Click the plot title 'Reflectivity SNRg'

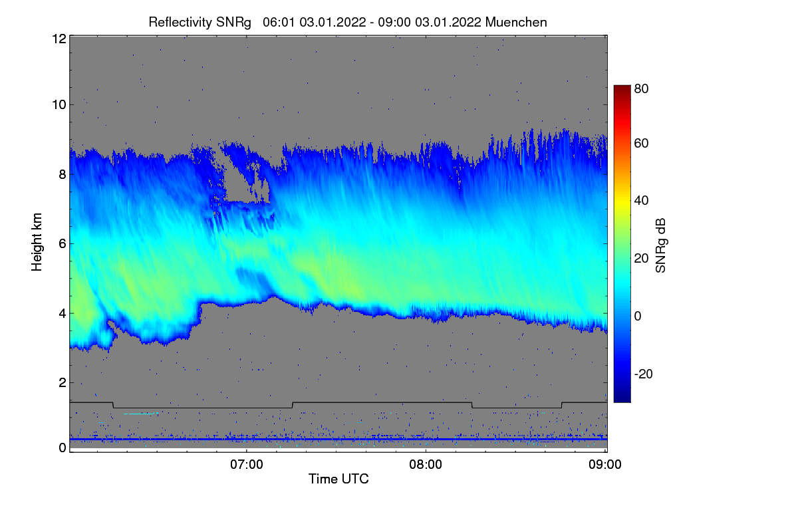(200, 22)
